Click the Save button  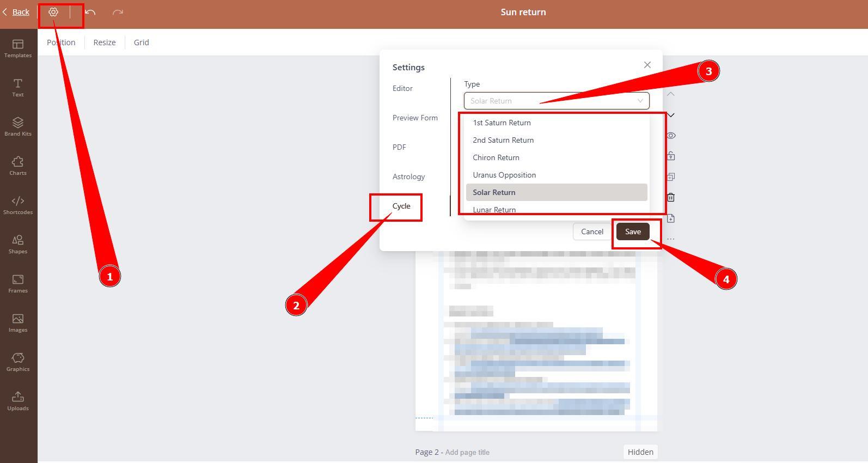[633, 231]
